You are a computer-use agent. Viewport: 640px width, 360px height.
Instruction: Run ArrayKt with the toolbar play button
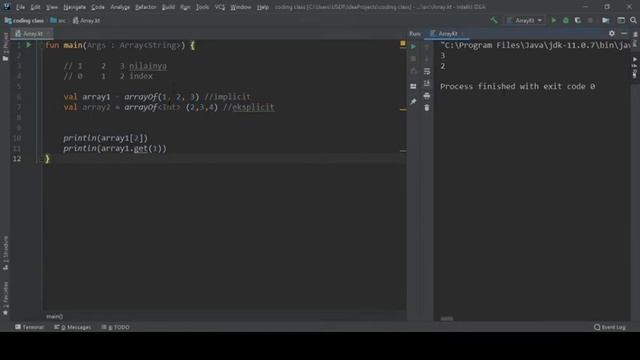(x=553, y=20)
